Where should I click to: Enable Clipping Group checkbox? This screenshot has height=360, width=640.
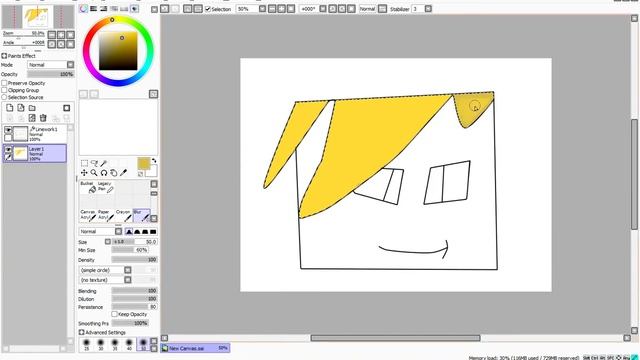4,90
